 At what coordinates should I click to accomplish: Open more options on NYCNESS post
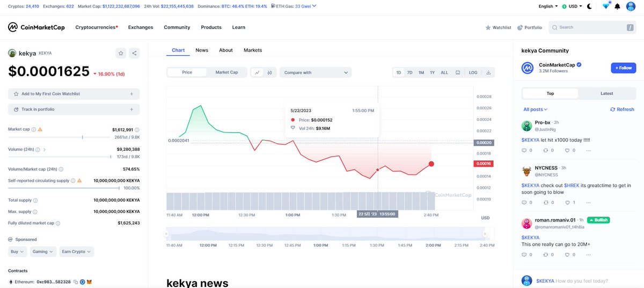[588, 202]
